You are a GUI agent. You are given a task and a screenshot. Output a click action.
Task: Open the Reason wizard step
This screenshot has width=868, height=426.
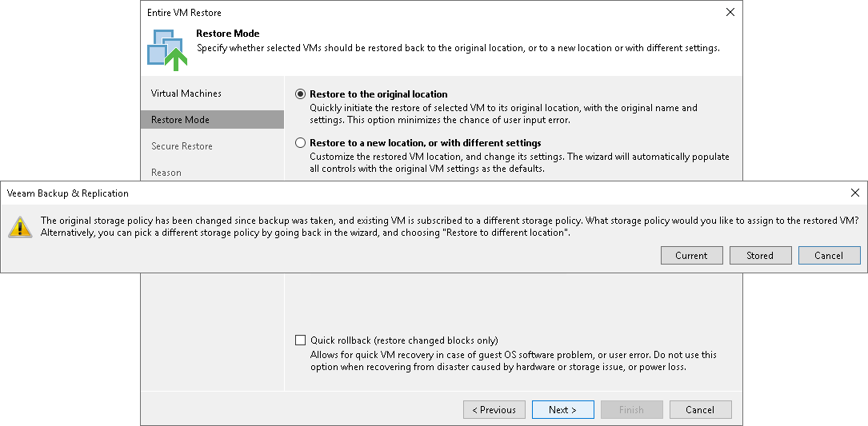(166, 173)
